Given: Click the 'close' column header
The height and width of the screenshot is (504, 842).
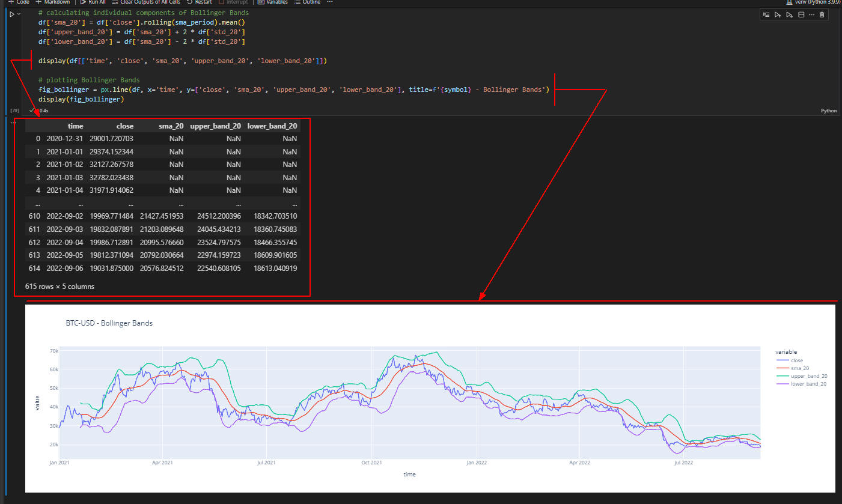Looking at the screenshot, I should 124,126.
